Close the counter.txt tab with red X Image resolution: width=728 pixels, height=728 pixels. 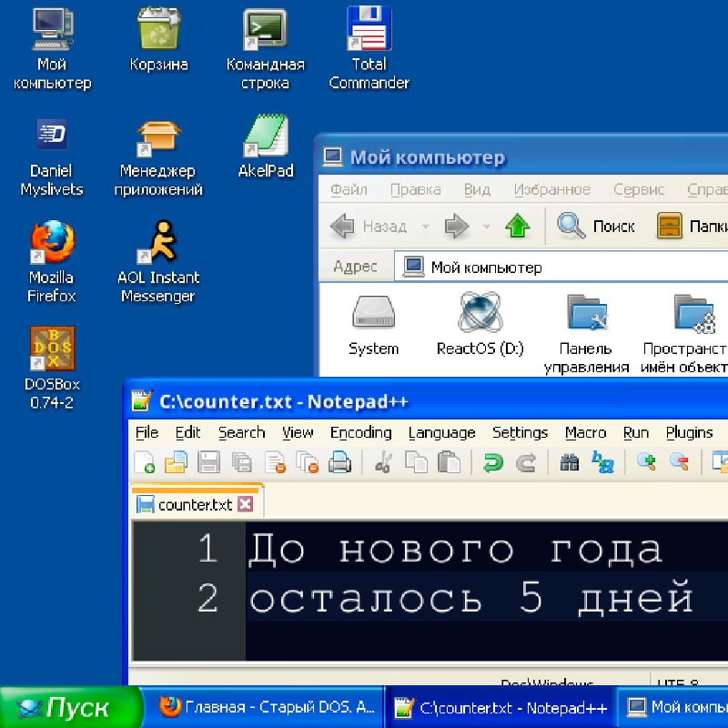click(x=245, y=504)
